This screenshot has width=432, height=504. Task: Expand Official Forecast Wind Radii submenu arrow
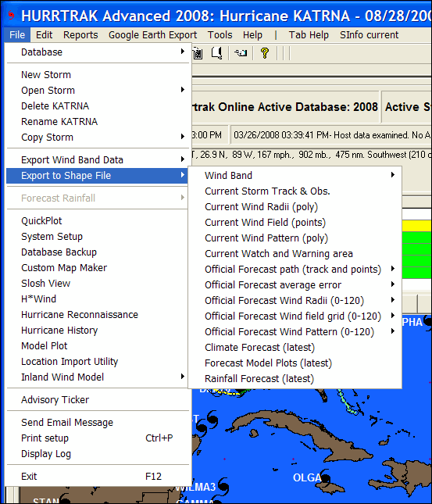coord(393,300)
